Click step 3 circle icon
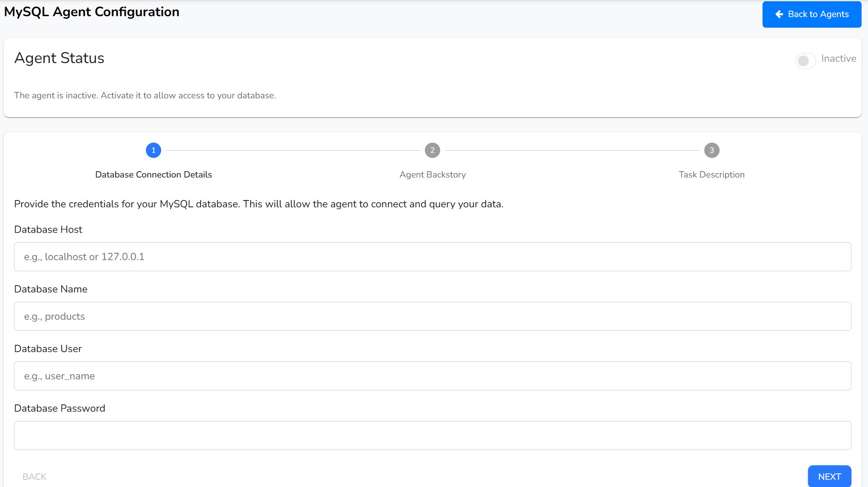This screenshot has height=487, width=868. point(711,150)
